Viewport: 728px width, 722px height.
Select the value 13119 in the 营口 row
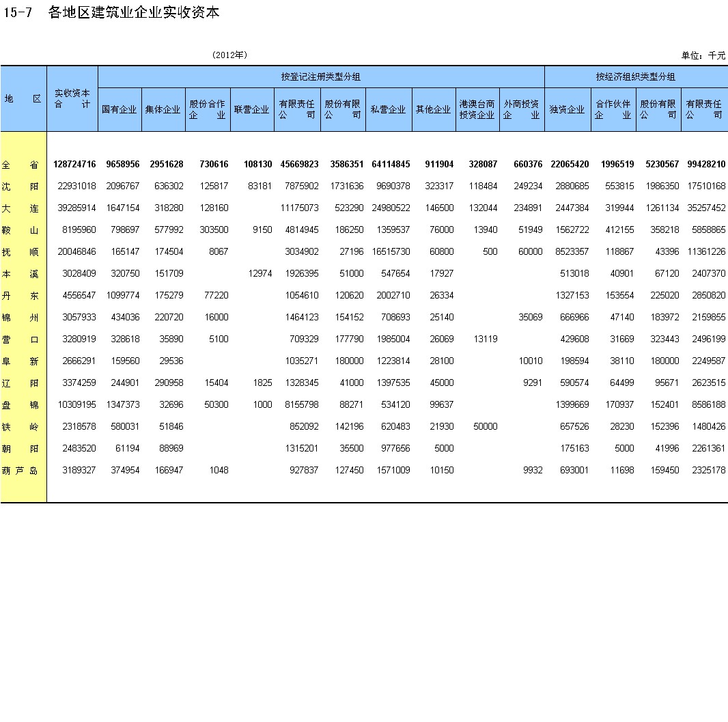click(x=485, y=339)
